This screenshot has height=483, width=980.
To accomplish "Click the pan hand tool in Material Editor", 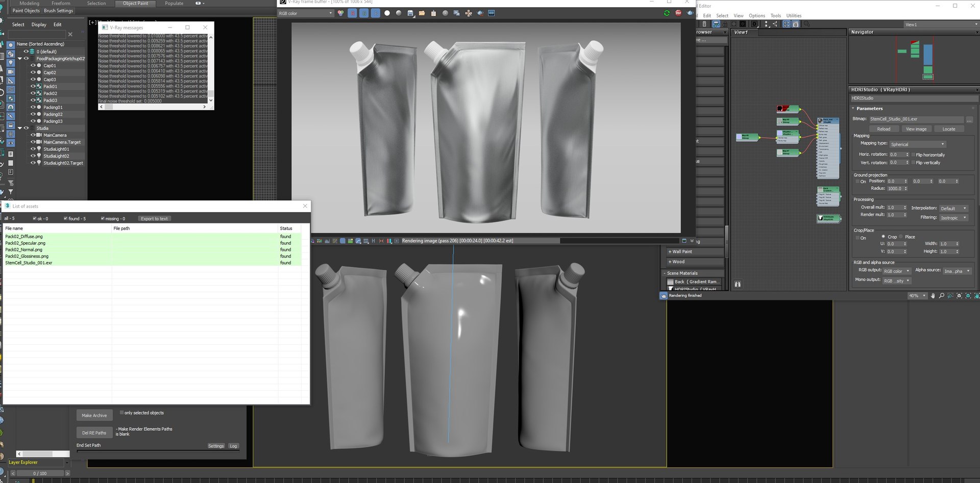I will [x=933, y=296].
